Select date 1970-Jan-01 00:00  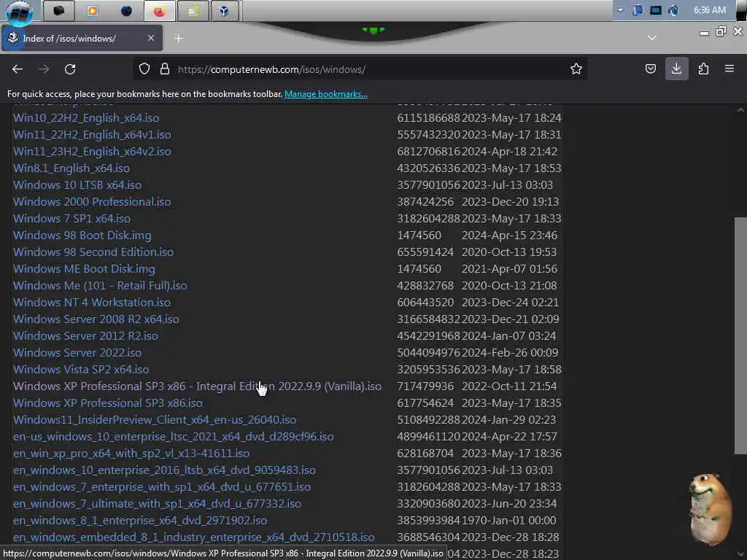pos(508,520)
